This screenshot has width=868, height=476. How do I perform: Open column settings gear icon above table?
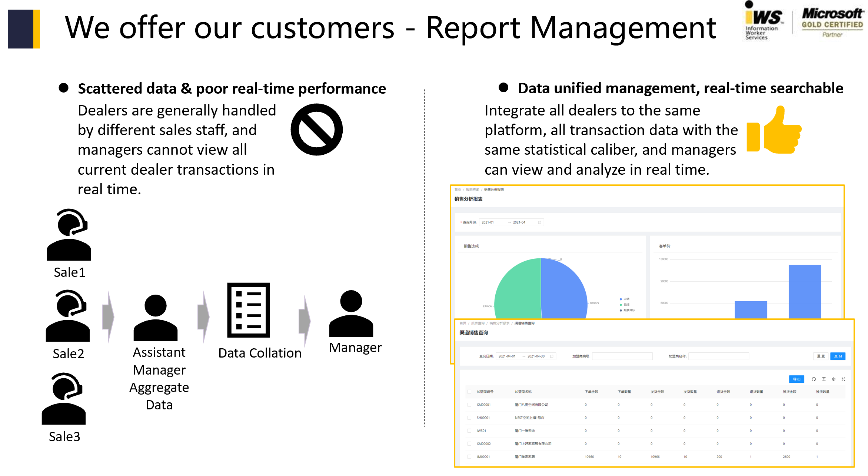click(834, 379)
